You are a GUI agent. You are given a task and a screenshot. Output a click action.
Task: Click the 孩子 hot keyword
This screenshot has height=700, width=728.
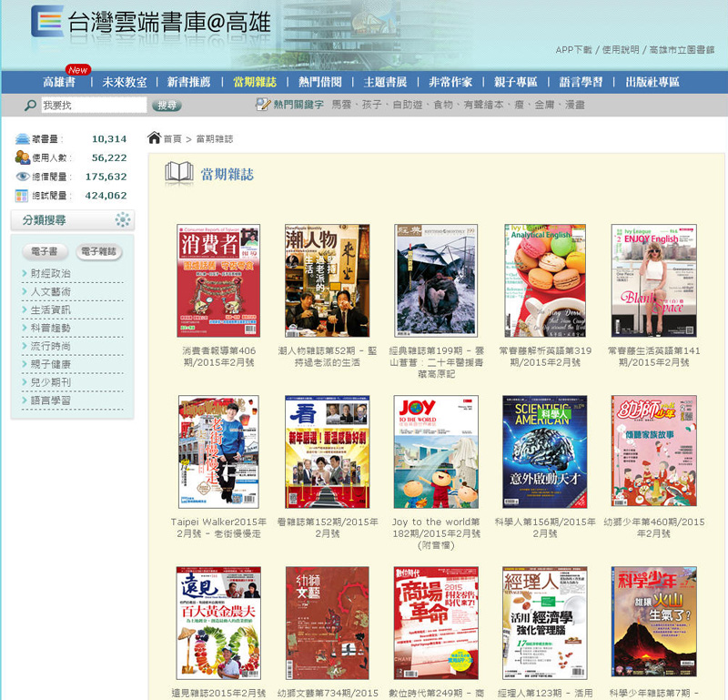tap(372, 105)
